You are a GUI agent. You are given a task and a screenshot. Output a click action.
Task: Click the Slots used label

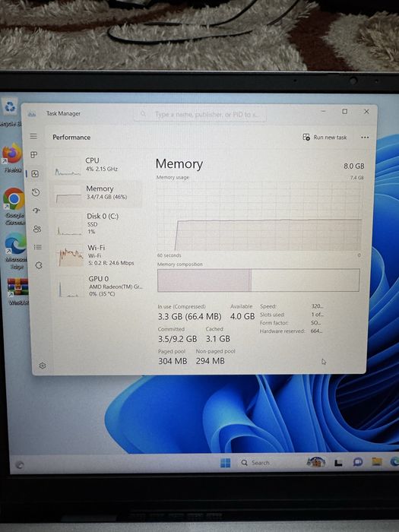[x=272, y=315]
